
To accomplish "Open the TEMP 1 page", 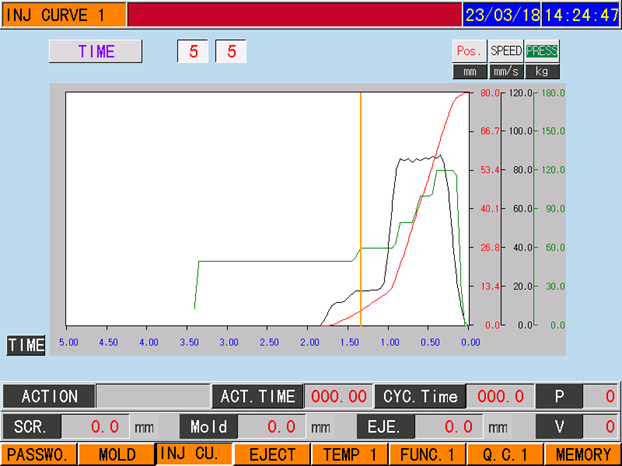I will point(349,455).
